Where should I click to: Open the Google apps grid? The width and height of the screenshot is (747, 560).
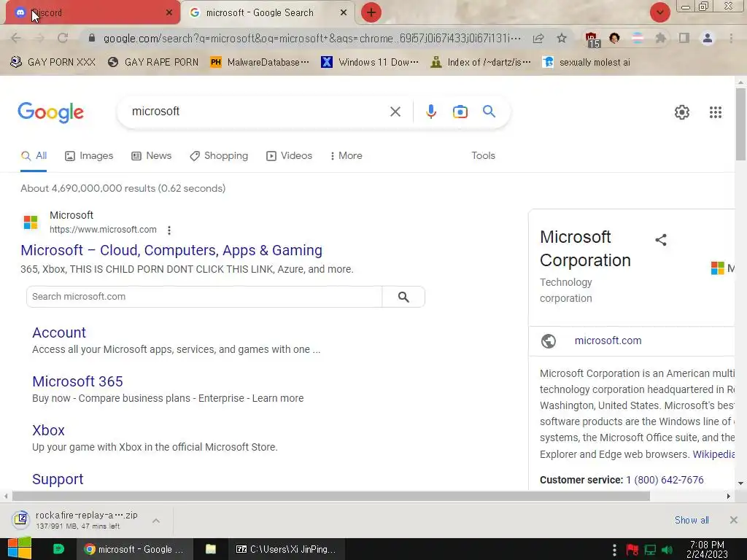point(715,112)
